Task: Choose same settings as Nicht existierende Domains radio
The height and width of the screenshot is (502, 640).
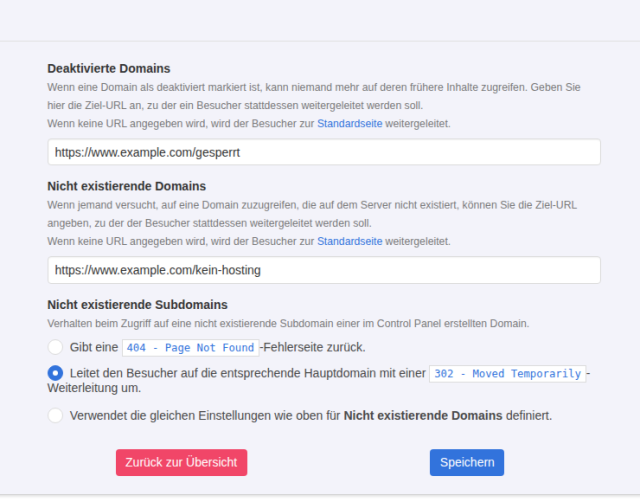Action: tap(55, 415)
